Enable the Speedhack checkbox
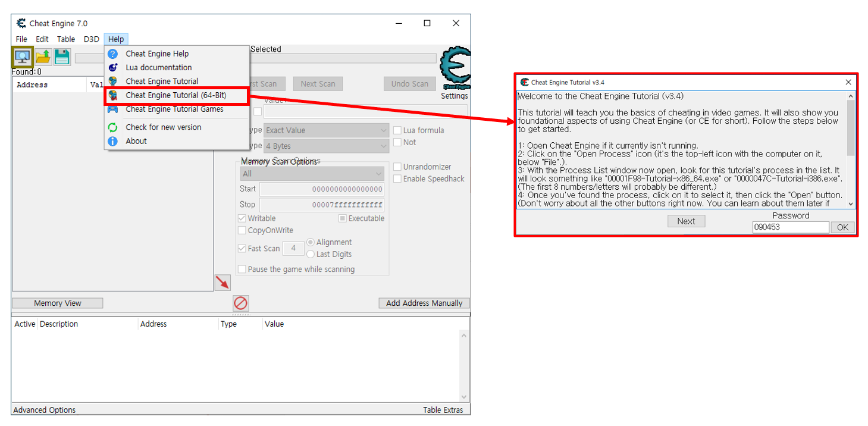Screen dimensions: 868x426 pyautogui.click(x=397, y=178)
